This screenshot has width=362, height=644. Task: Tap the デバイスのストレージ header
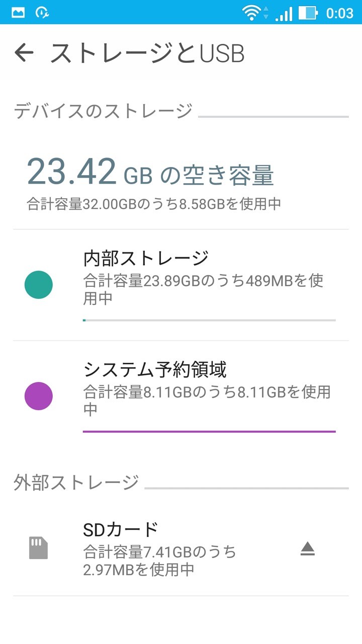[x=103, y=111]
